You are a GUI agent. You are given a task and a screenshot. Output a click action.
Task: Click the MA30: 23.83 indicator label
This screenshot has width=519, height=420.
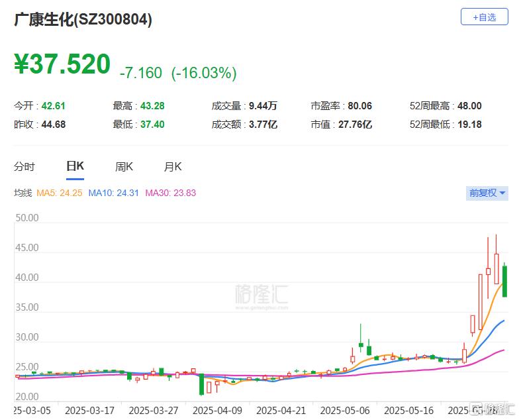pyautogui.click(x=171, y=193)
